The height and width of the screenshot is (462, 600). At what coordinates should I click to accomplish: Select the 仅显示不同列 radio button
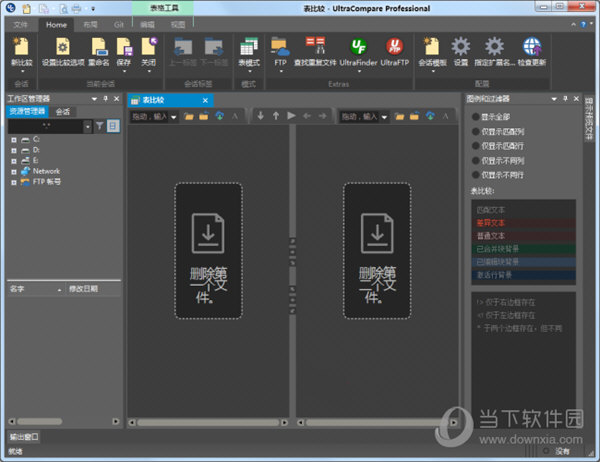tap(476, 160)
